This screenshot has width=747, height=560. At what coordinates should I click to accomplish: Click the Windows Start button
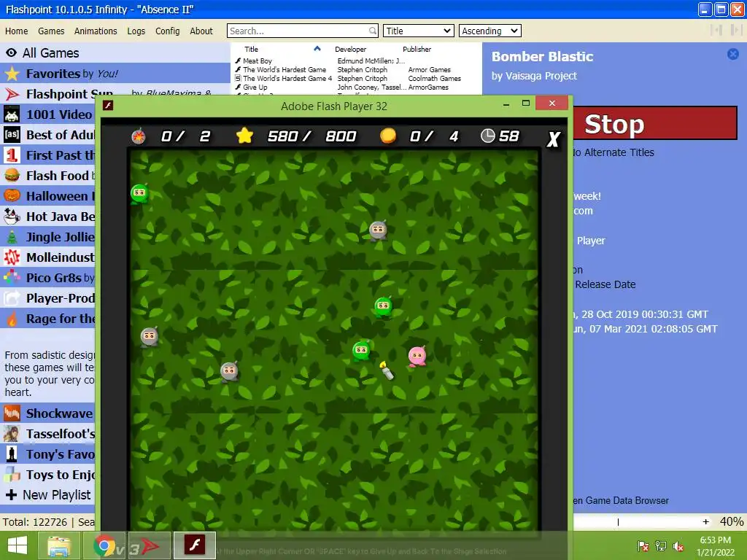tap(18, 545)
